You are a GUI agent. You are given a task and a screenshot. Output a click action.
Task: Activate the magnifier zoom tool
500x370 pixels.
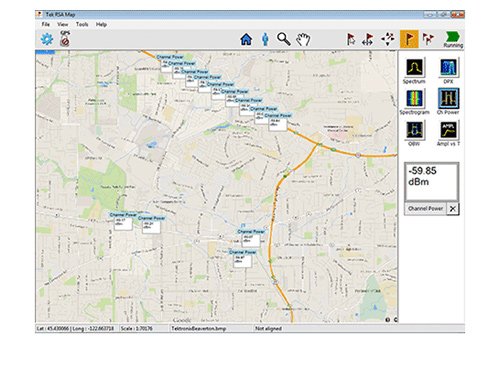click(284, 39)
